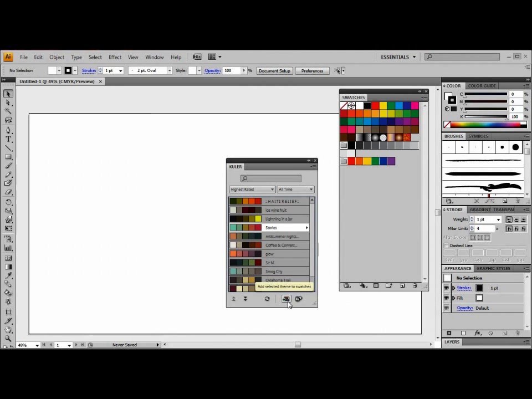Viewport: 532px width, 399px height.
Task: Select the Rectangle tool
Action: 8,157
